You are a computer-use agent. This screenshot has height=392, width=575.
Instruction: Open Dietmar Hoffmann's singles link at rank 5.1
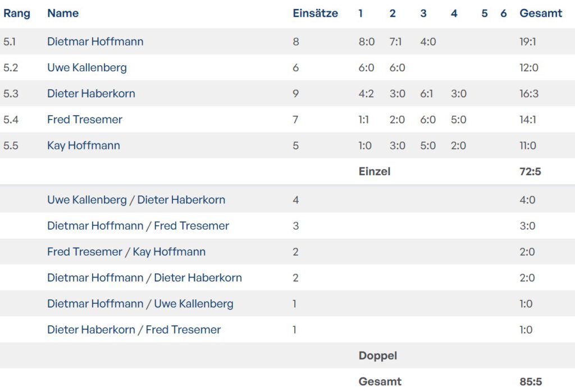95,42
